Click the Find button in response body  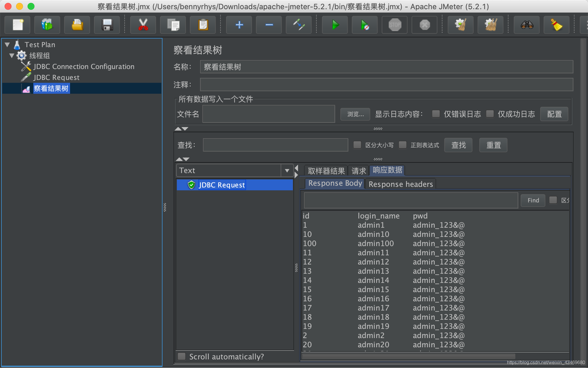533,200
